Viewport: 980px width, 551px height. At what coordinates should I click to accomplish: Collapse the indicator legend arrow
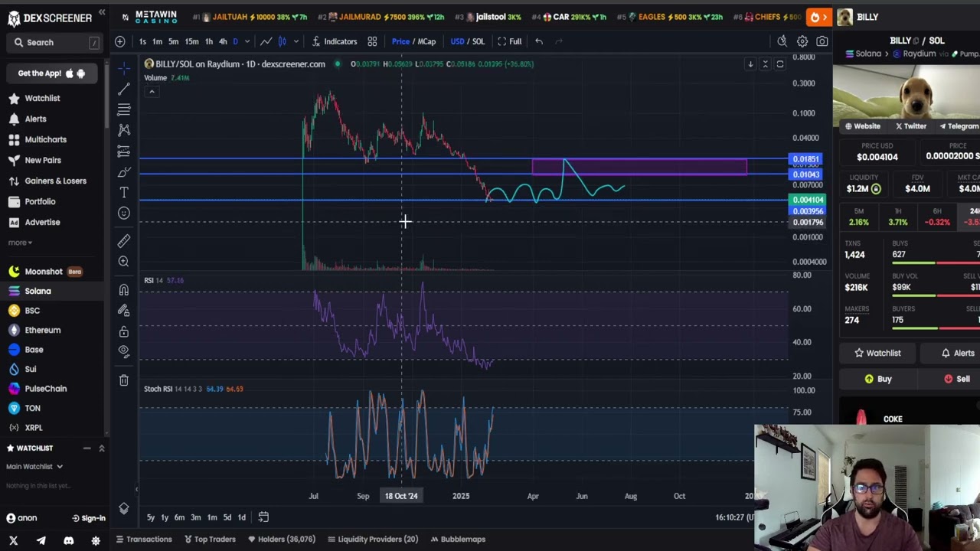pos(152,92)
